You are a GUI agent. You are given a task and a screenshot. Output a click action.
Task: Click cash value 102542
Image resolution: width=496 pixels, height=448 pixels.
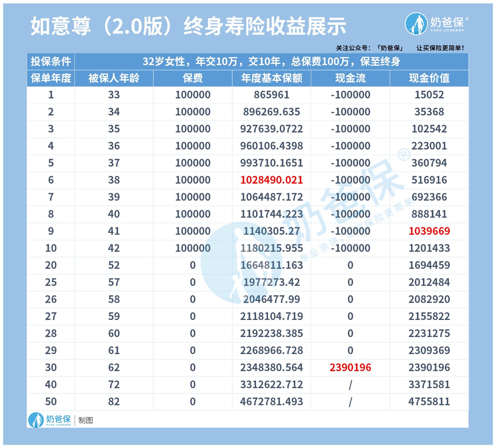(x=429, y=129)
